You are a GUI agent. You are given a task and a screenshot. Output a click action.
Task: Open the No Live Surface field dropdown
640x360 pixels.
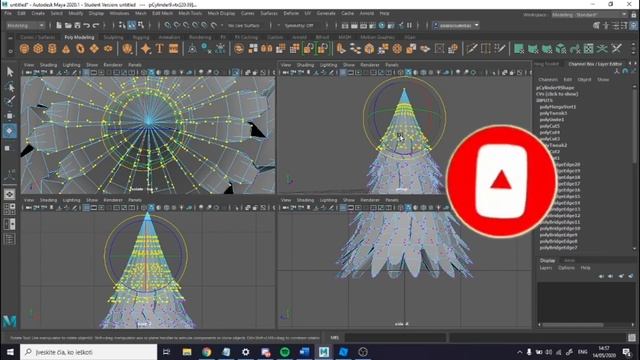point(244,25)
